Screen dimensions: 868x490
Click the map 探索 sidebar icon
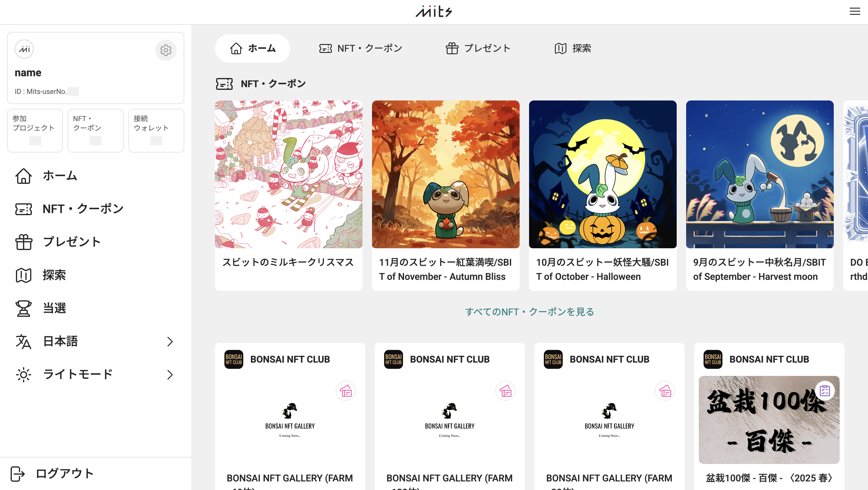[24, 275]
